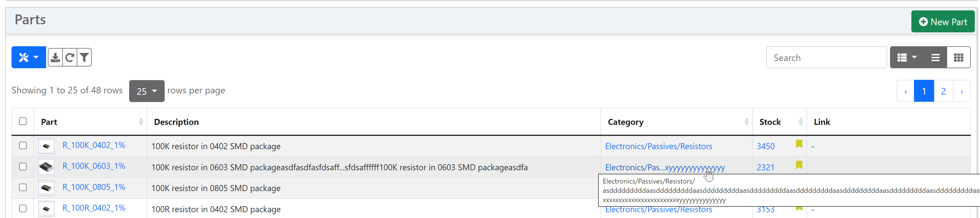Viewport: 980px width, 218px height.
Task: Open the tools action menu
Action: (x=24, y=57)
